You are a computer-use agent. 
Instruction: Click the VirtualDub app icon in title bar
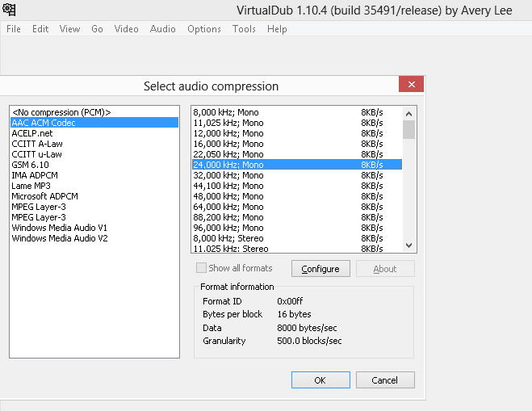click(x=9, y=10)
